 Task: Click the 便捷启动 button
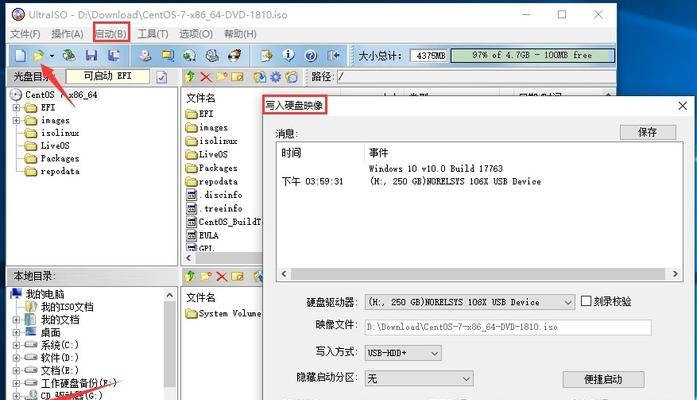coord(603,380)
